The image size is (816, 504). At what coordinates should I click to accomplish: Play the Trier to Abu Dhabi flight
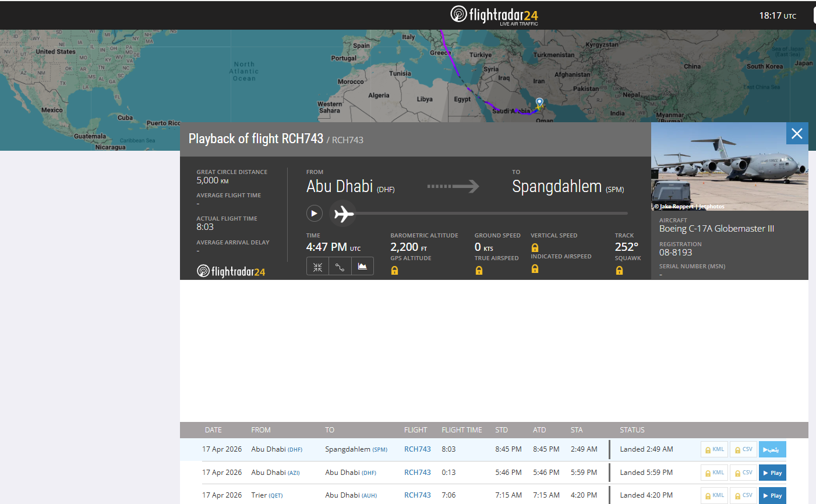pyautogui.click(x=772, y=495)
